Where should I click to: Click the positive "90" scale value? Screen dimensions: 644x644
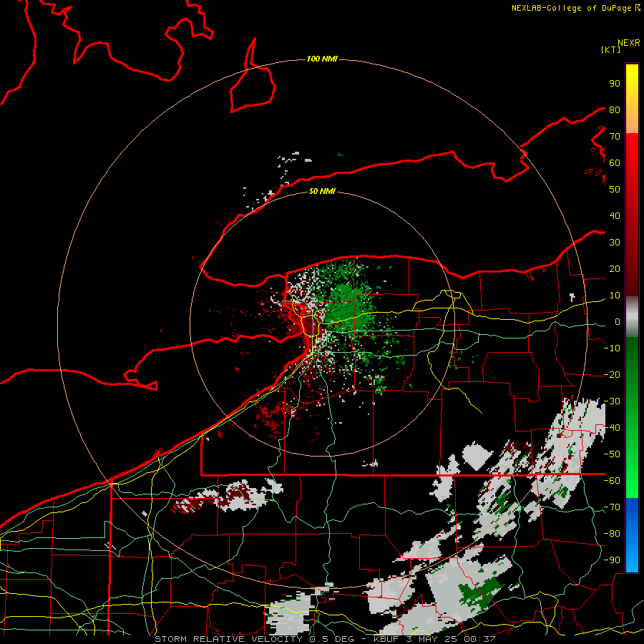coord(615,84)
